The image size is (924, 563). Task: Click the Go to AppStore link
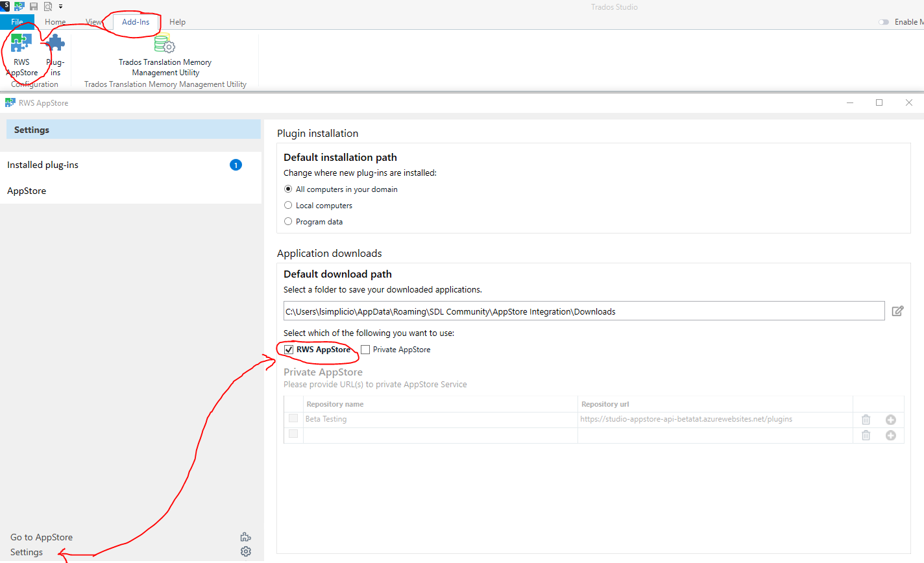click(x=41, y=536)
